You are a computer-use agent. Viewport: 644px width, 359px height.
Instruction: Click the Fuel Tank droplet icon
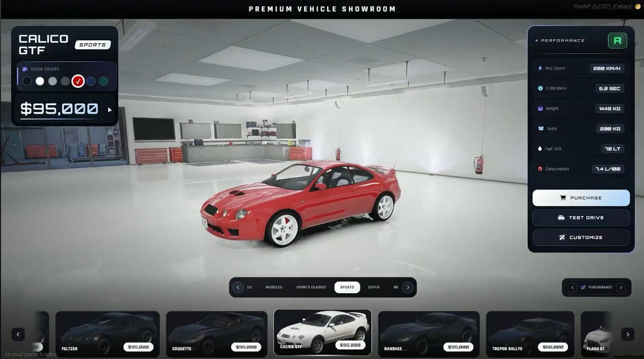point(540,149)
